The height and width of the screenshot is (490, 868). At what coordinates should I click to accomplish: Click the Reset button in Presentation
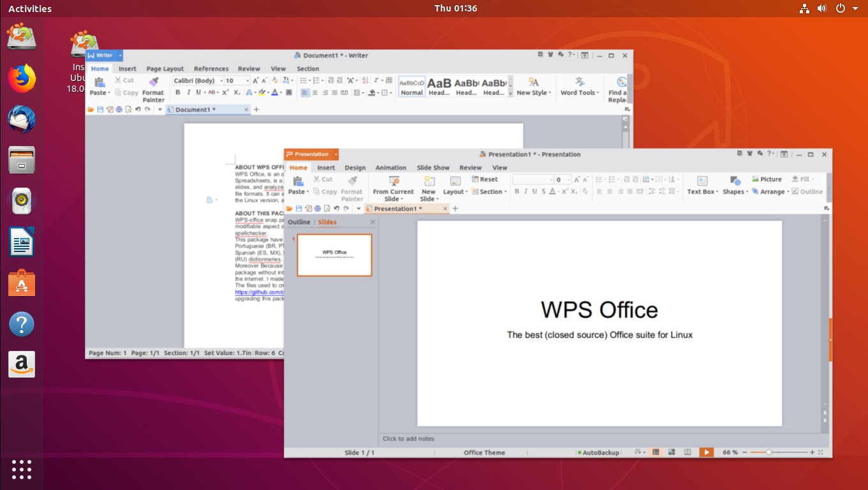[x=487, y=179]
